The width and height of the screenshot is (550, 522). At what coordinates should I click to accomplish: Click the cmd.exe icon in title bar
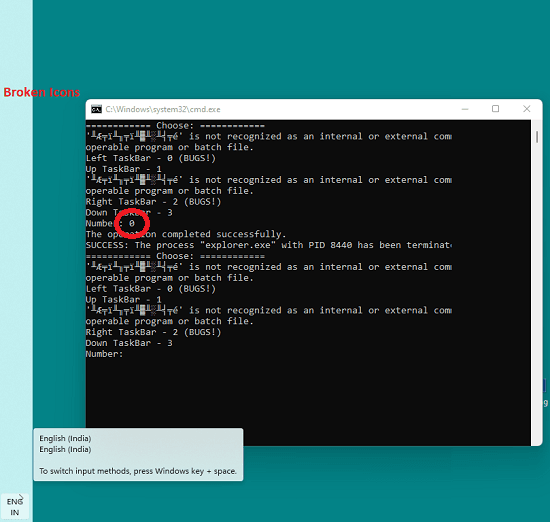96,109
